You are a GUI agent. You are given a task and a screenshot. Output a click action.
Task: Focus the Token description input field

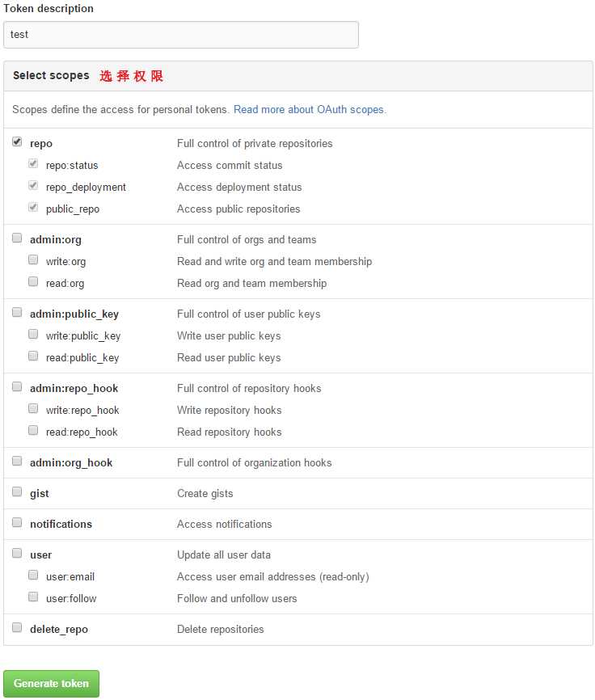pos(181,35)
